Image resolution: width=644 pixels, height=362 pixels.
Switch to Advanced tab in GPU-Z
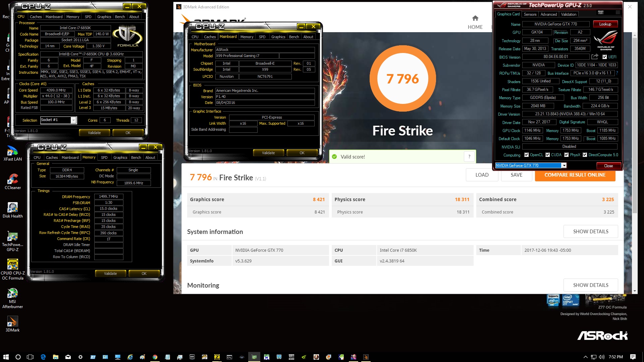549,14
